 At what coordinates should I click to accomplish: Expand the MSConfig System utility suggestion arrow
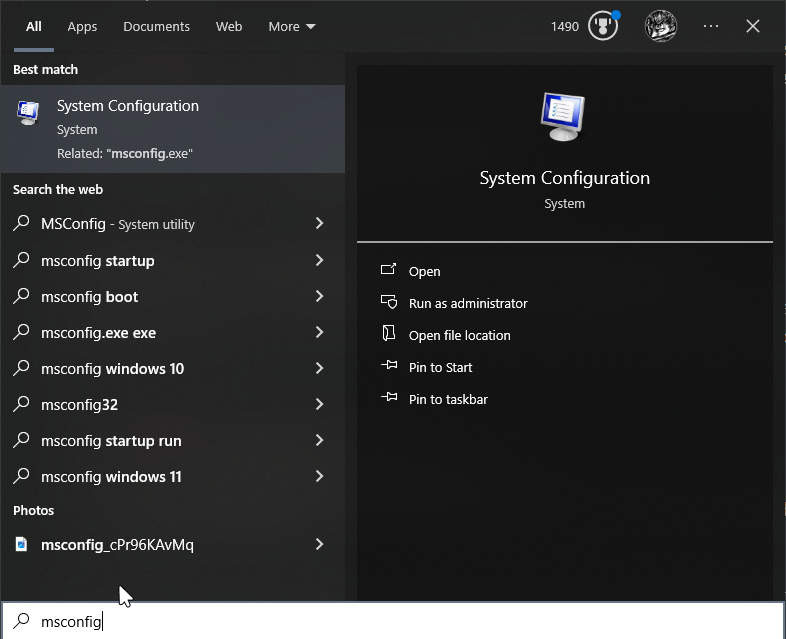click(x=319, y=223)
